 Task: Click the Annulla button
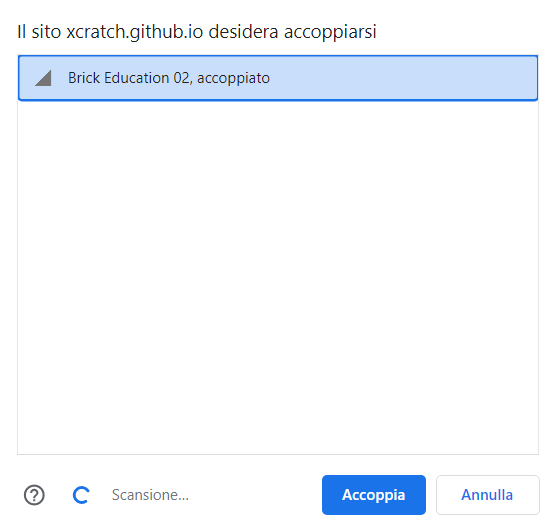[488, 495]
